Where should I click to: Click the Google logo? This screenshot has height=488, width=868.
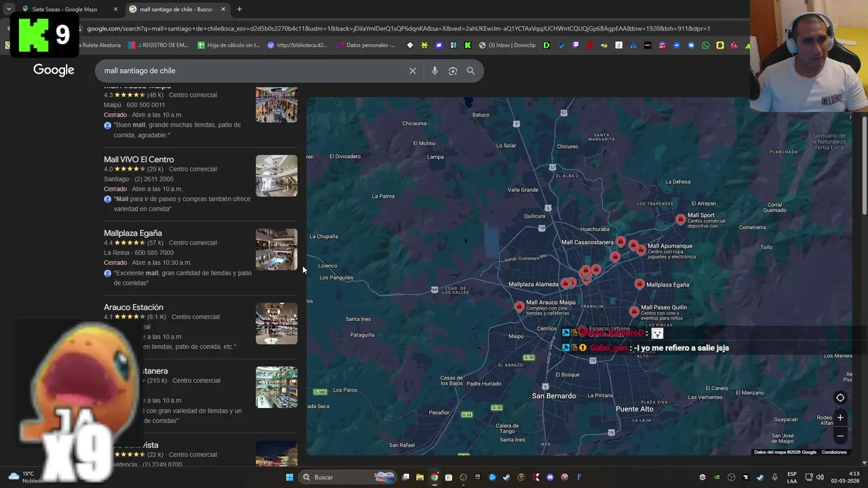[x=54, y=70]
